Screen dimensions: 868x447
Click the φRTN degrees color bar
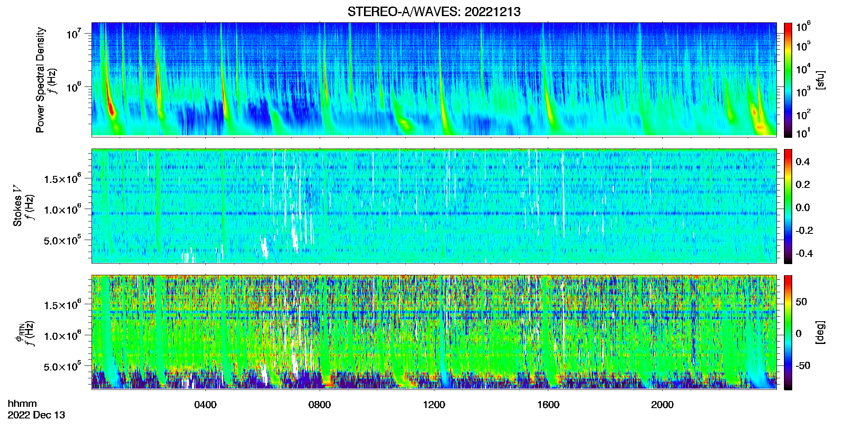pos(788,332)
